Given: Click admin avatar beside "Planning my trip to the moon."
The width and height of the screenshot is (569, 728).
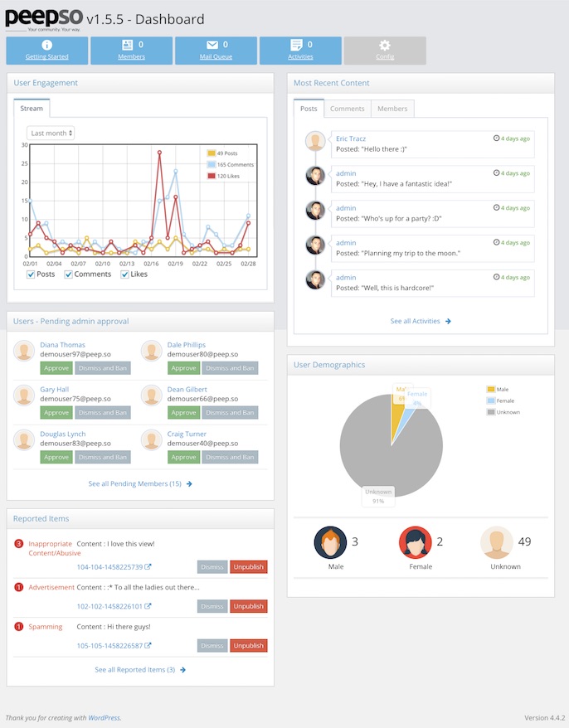Looking at the screenshot, I should coord(315,245).
